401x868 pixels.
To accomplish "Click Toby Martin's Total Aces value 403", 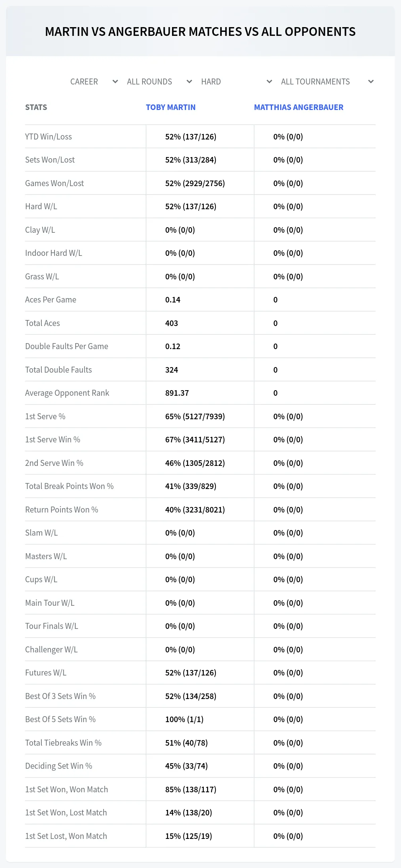I will click(x=172, y=323).
